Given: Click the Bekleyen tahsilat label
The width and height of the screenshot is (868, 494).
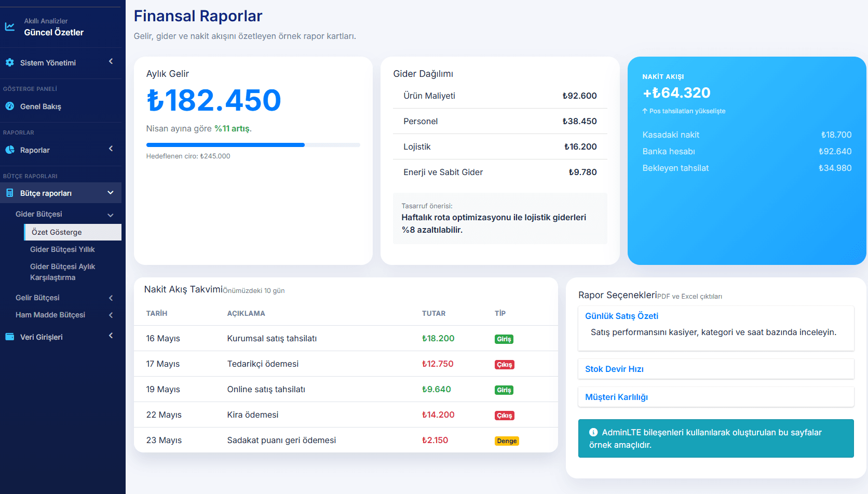Looking at the screenshot, I should point(675,168).
